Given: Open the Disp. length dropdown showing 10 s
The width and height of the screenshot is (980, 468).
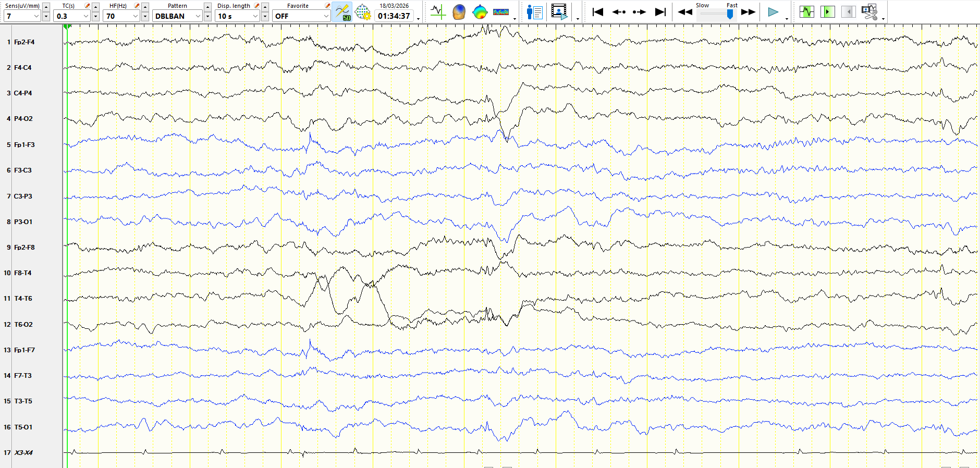Looking at the screenshot, I should click(238, 16).
